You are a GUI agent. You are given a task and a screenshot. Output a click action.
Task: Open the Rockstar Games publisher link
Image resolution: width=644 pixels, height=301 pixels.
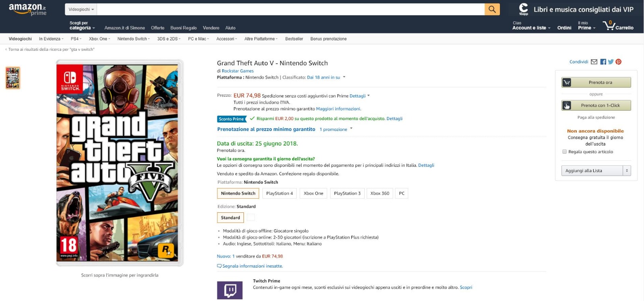coord(237,71)
